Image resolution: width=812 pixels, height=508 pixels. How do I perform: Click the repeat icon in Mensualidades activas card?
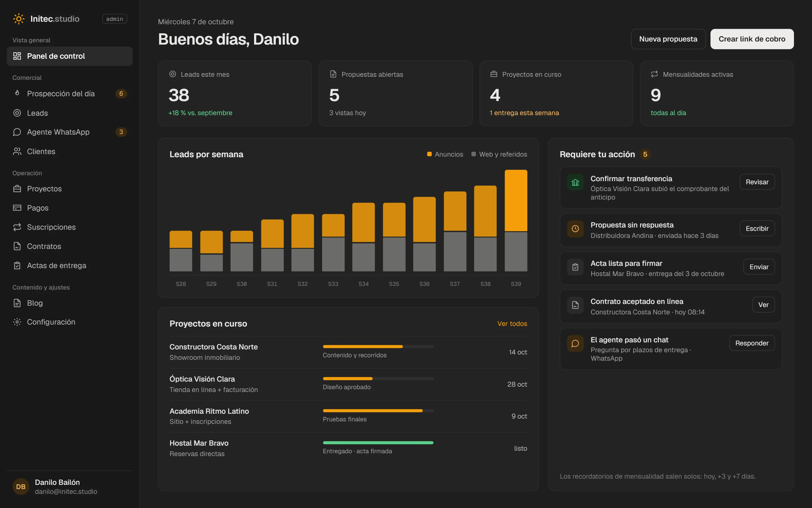[x=654, y=74]
